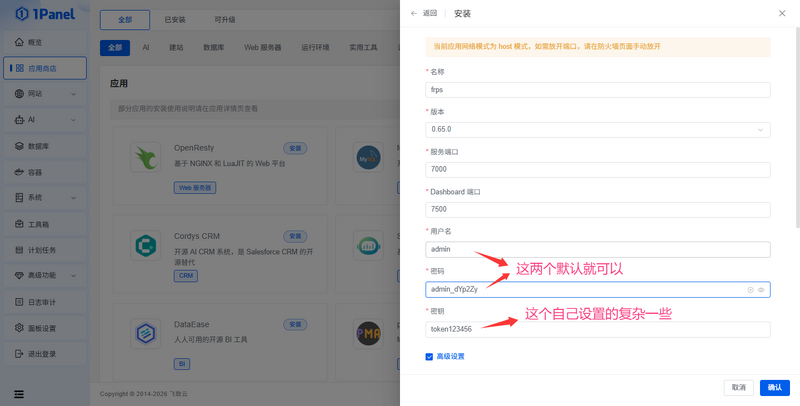Click the 取消 button

(738, 387)
